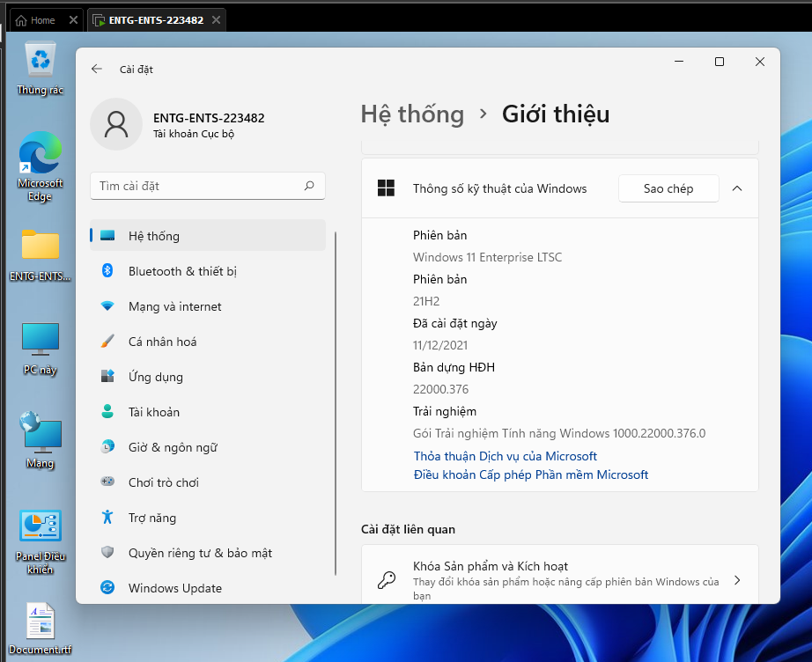
Task: Select the Mạng network desktop icon
Action: point(40,440)
